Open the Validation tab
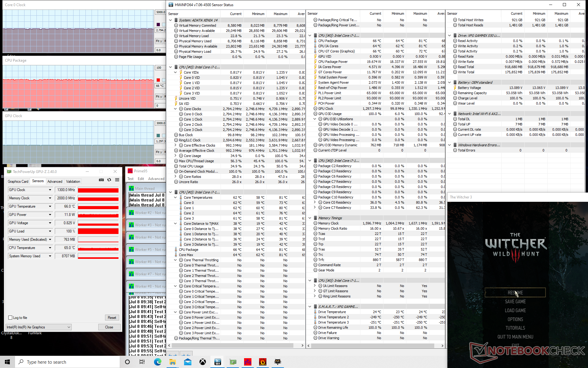This screenshot has height=368, width=588. 73,182
